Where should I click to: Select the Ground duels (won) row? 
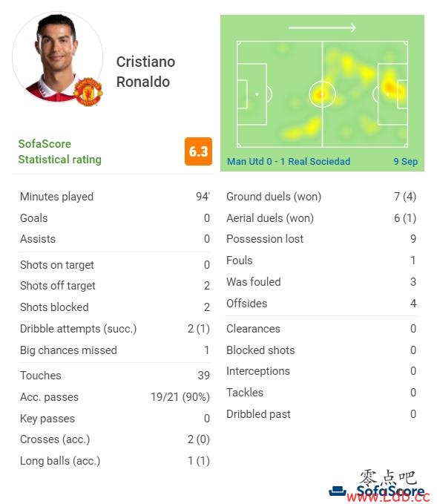[321, 197]
